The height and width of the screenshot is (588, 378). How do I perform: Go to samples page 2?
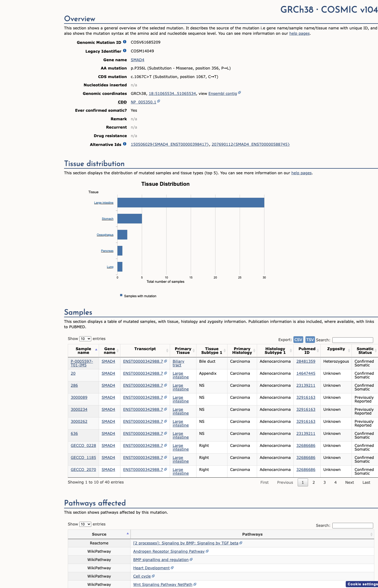(314, 482)
